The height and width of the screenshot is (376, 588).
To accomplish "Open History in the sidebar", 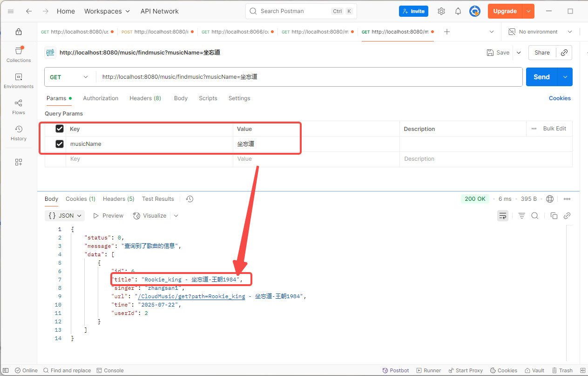I will [x=19, y=133].
